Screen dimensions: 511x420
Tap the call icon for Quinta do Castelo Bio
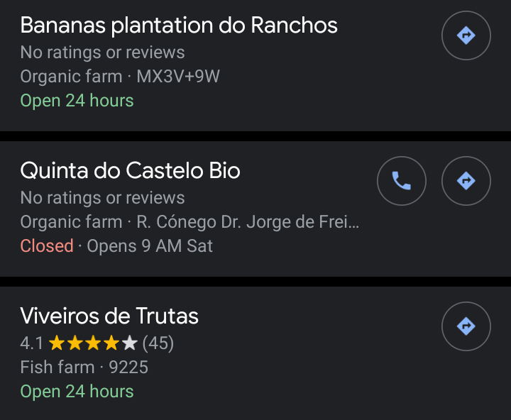(402, 181)
